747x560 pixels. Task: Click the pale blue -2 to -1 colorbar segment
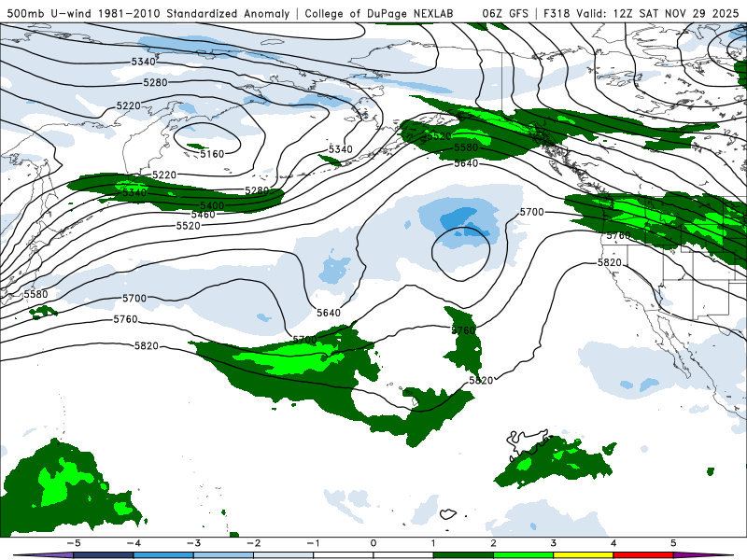[284, 555]
